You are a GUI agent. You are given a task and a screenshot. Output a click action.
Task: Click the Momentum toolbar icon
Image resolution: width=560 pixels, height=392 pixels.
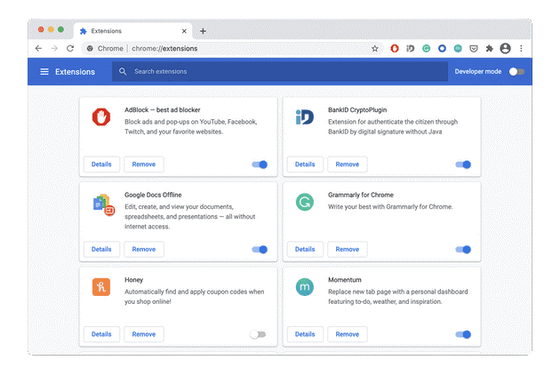pyautogui.click(x=458, y=48)
